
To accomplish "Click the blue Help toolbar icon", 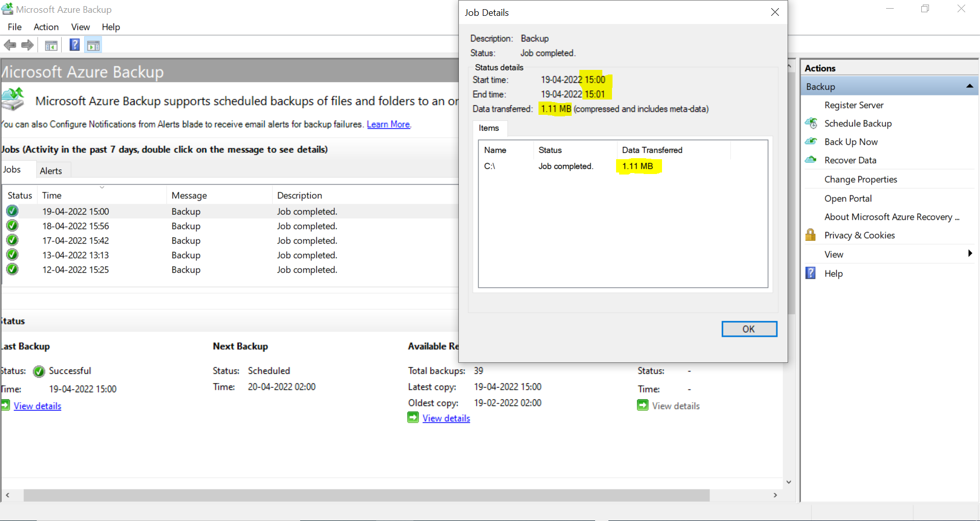I will pyautogui.click(x=75, y=45).
